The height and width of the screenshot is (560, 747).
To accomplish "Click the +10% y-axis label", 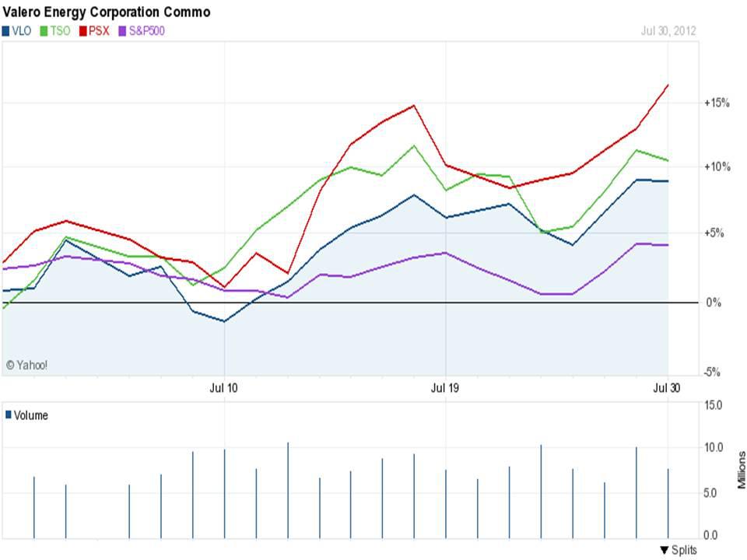I will 717,166.
